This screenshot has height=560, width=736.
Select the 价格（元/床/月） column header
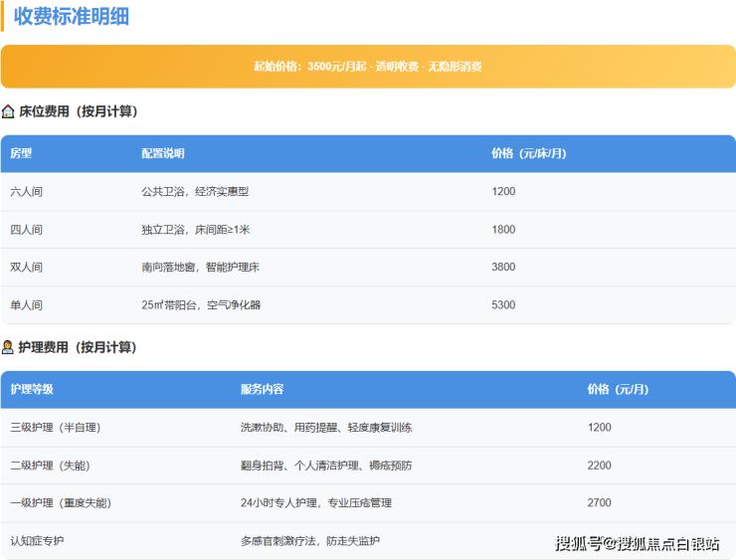[x=529, y=154]
